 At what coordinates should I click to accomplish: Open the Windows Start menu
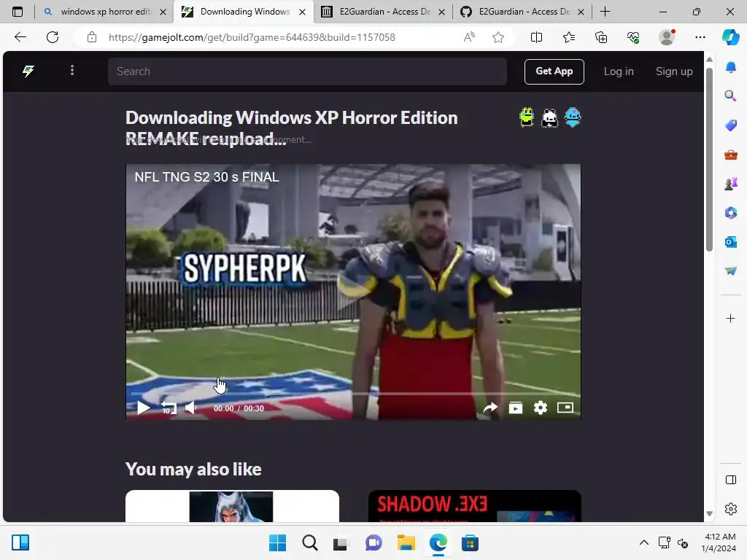pos(277,542)
